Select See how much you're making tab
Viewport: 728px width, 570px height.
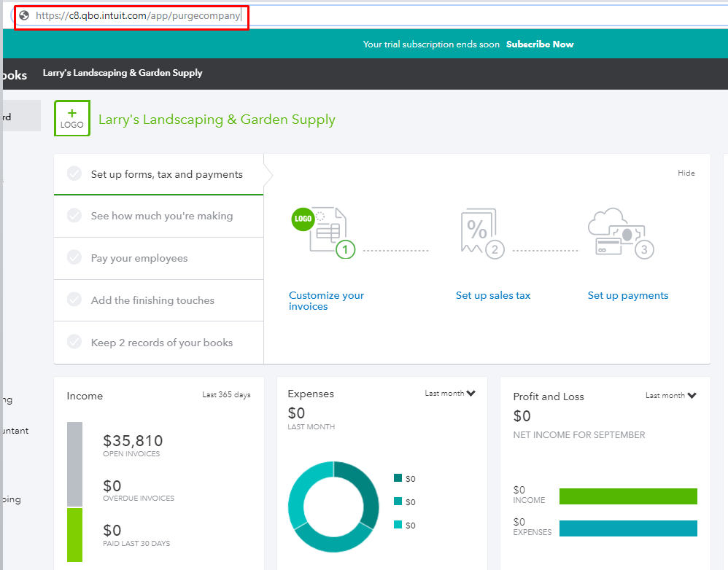click(x=159, y=216)
